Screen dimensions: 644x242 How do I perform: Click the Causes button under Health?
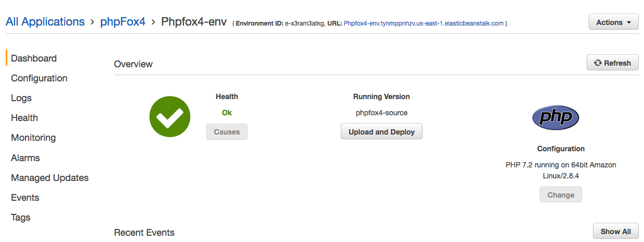click(x=227, y=132)
